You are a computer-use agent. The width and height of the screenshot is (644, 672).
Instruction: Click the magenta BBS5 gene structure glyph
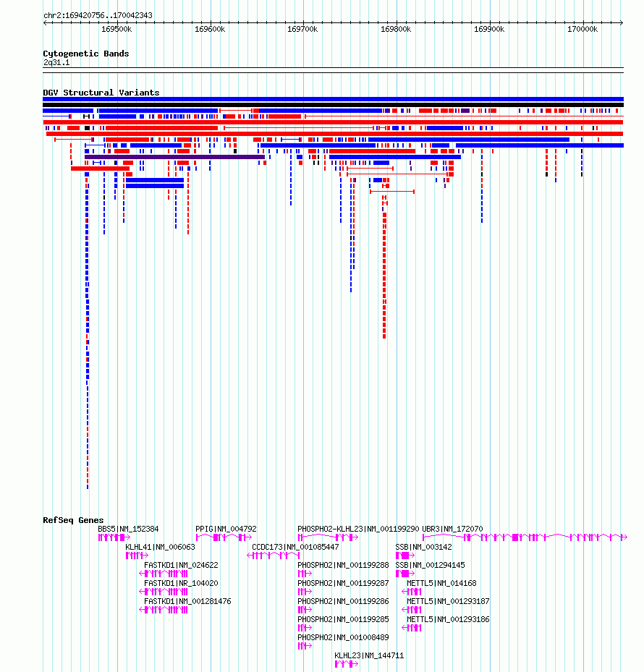(x=114, y=537)
